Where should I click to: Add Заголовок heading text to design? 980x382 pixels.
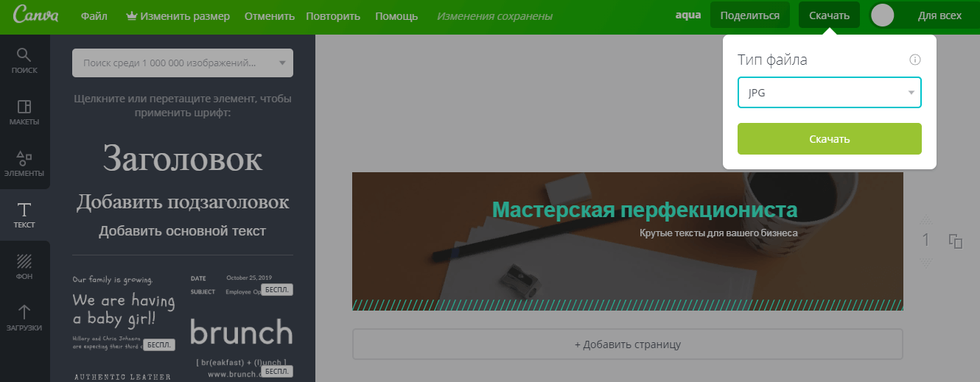[183, 158]
